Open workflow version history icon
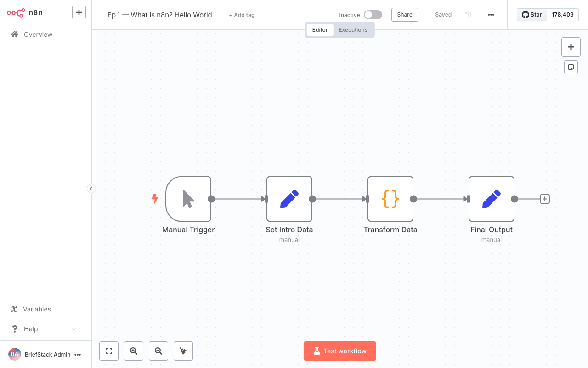The height and width of the screenshot is (368, 588). [x=468, y=15]
